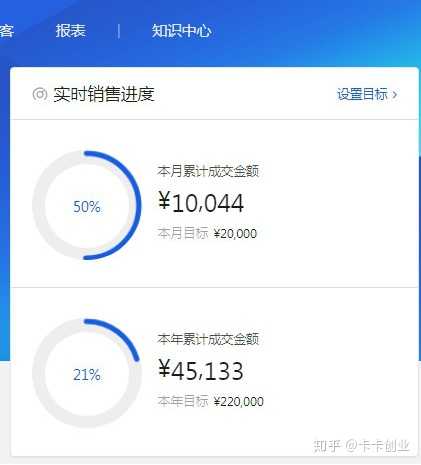
Task: Click the 本月目标 ¥20,000 text
Action: pos(207,233)
